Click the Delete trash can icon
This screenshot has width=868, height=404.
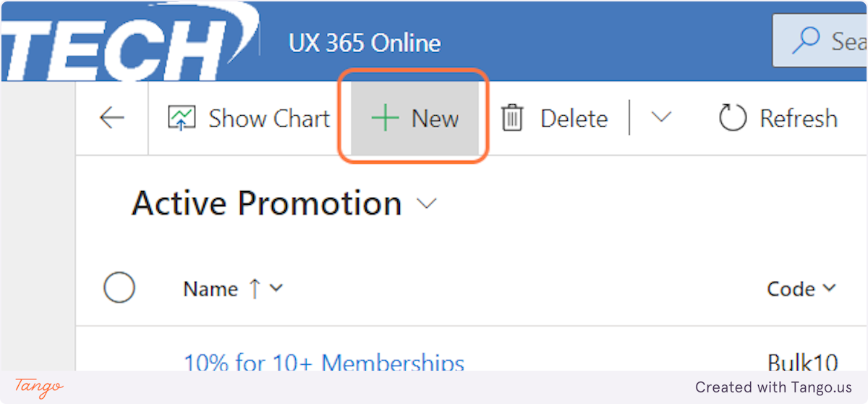tap(512, 118)
